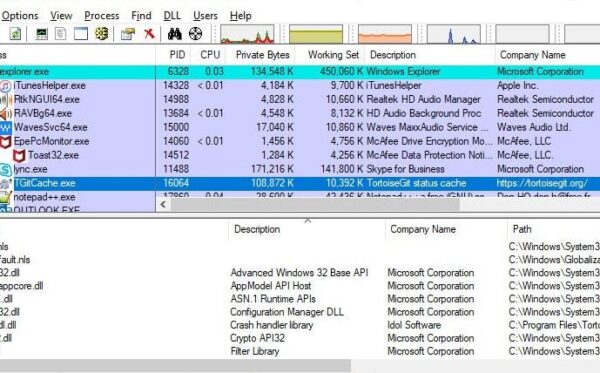Click the process list horizontal scrollbar thumb
The image size is (600, 373).
pos(315,205)
